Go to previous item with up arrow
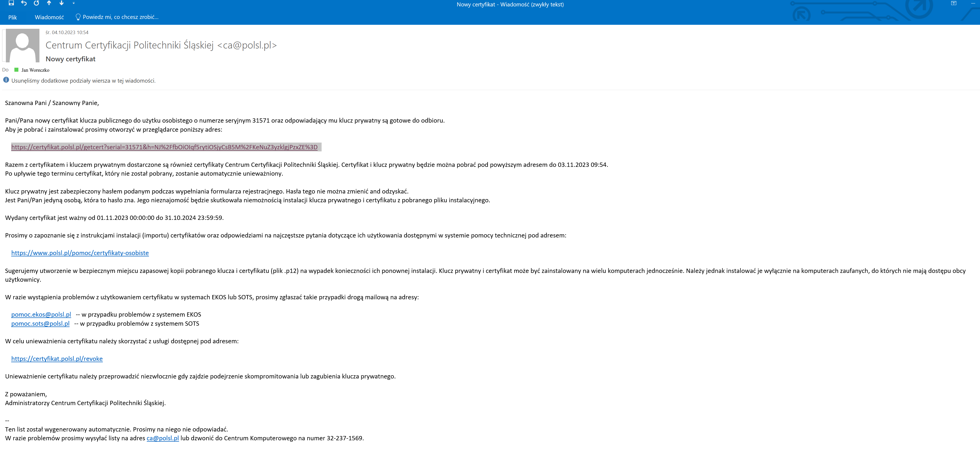980x464 pixels. (49, 3)
